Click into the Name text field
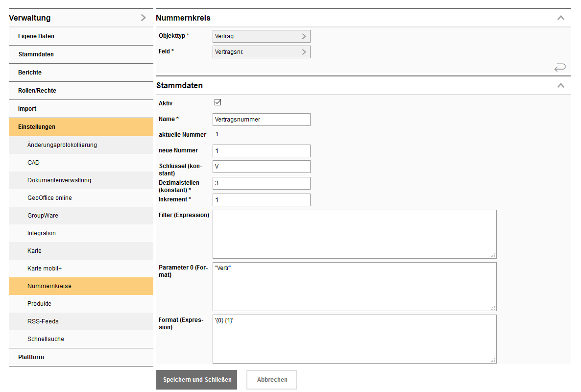This screenshot has width=581, height=392. click(261, 120)
